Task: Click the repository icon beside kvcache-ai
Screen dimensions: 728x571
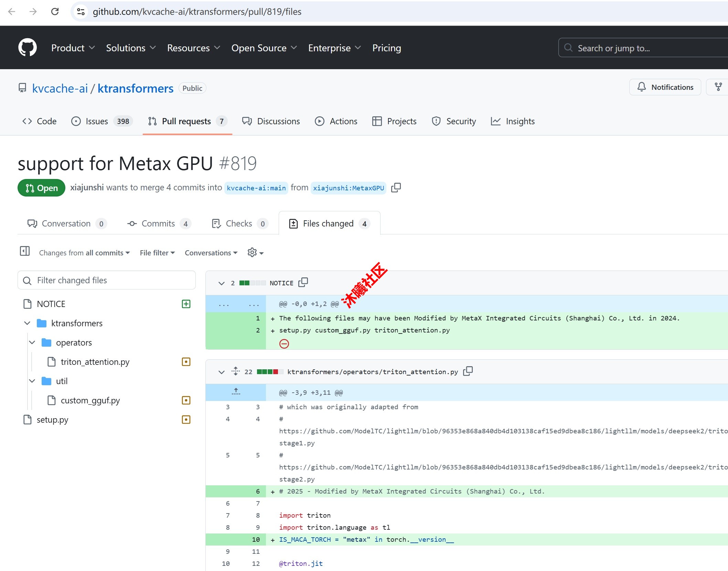Action: [x=22, y=88]
